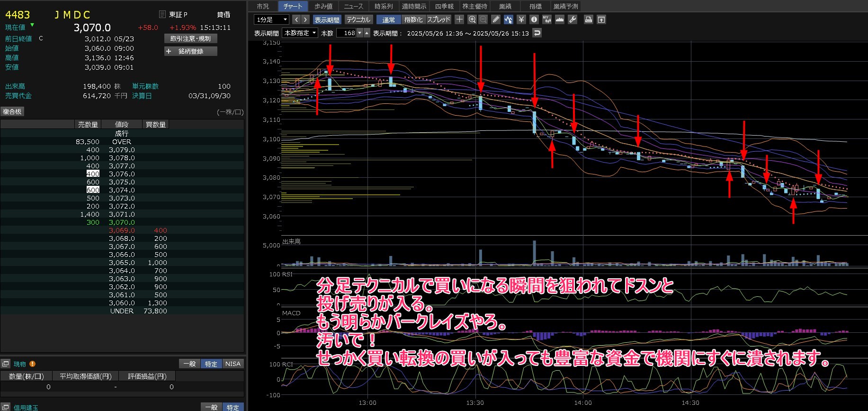Select 一般 account for 現物

point(189,364)
